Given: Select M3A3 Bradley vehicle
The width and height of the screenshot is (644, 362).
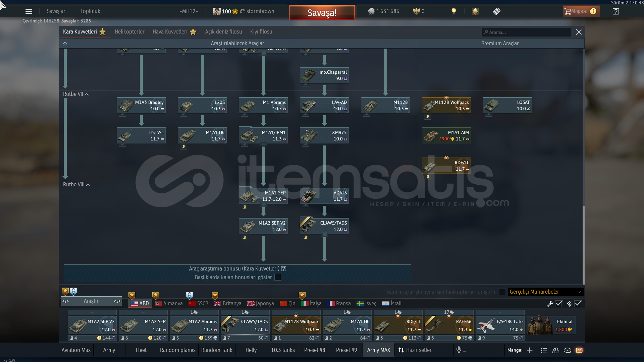Looking at the screenshot, I should 141,105.
